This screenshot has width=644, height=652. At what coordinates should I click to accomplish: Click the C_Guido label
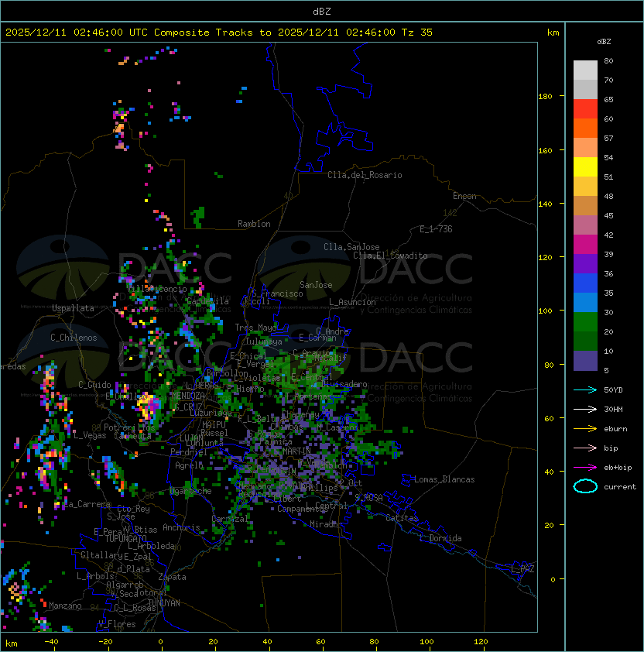pos(94,385)
